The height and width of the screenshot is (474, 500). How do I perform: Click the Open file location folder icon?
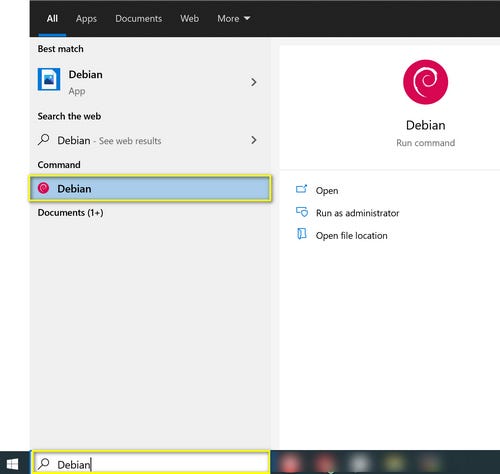point(301,234)
